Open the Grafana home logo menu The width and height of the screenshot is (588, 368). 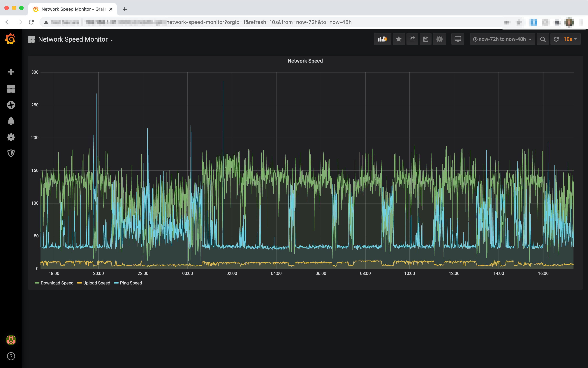[10, 39]
